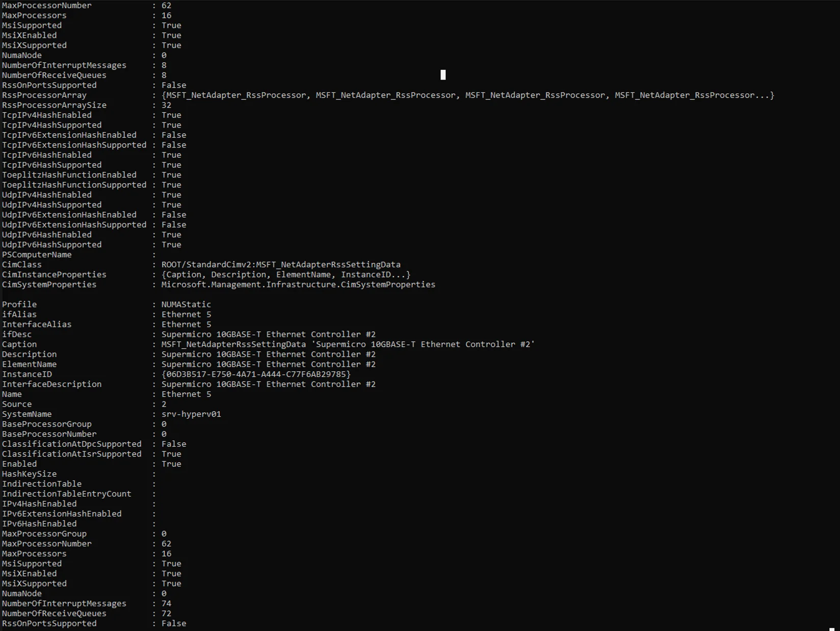The height and width of the screenshot is (631, 840).
Task: Click TcpIPv6ExtensionHashEnabled property name
Action: (x=69, y=135)
